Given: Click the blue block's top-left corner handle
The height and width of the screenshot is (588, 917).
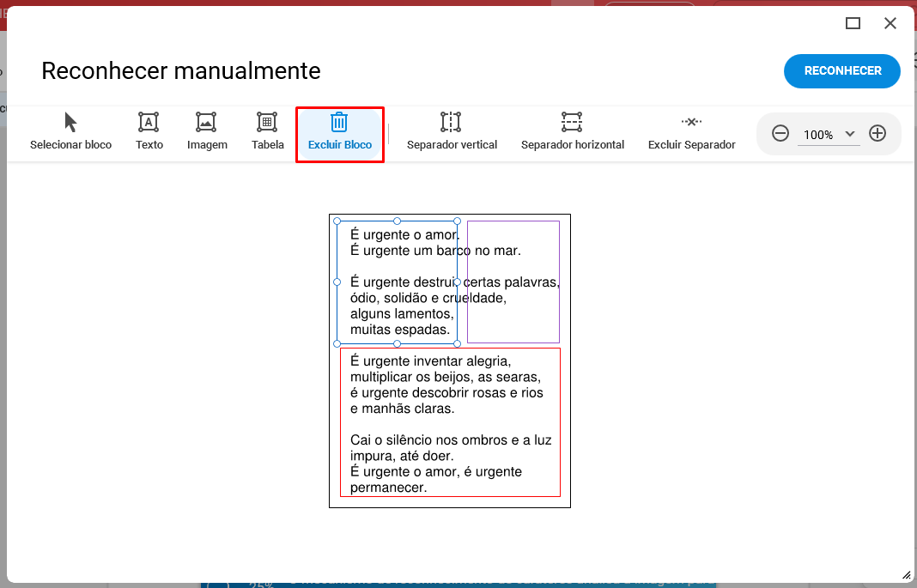Looking at the screenshot, I should (337, 221).
